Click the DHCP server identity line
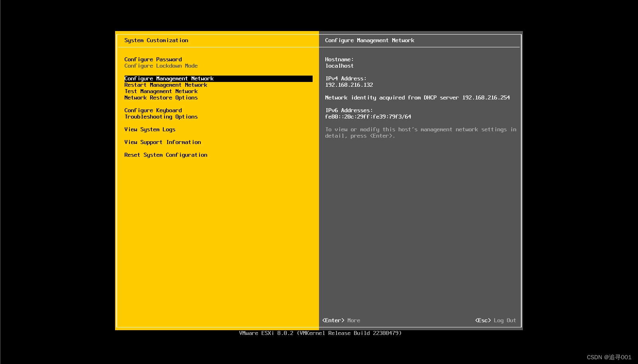This screenshot has height=364, width=638. tap(417, 98)
